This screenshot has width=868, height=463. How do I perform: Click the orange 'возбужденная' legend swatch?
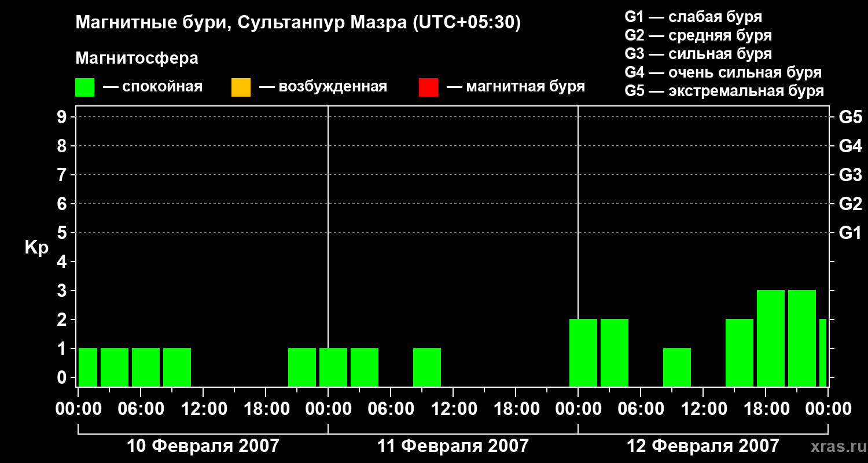241,87
